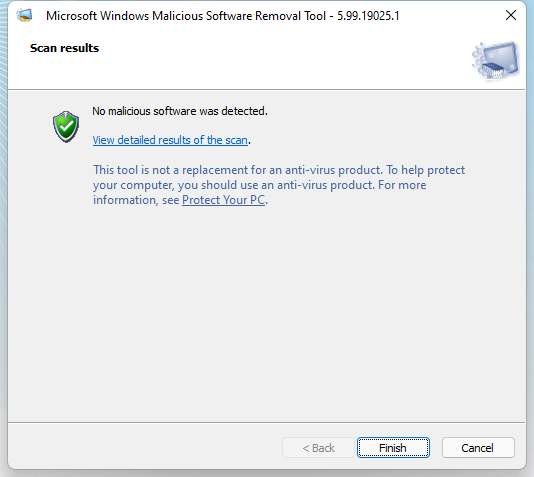Cancel the Malicious Software Removal Tool
The image size is (534, 477).
[x=478, y=447]
